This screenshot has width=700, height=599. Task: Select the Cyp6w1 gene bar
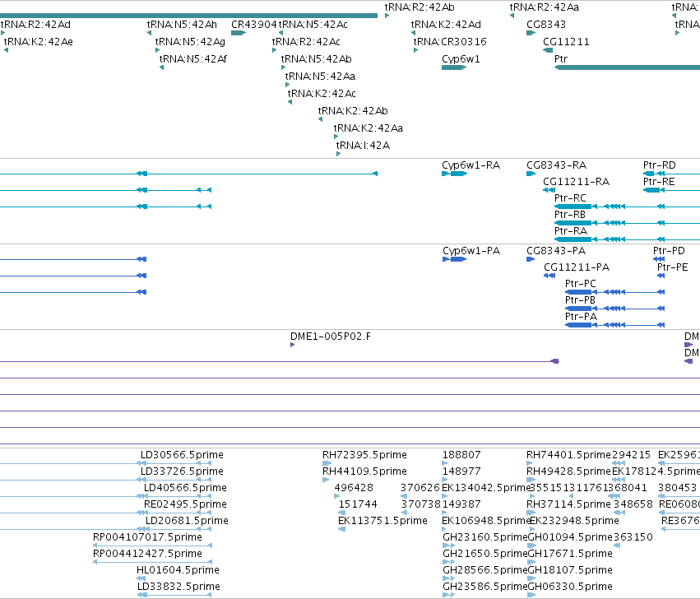[x=454, y=67]
